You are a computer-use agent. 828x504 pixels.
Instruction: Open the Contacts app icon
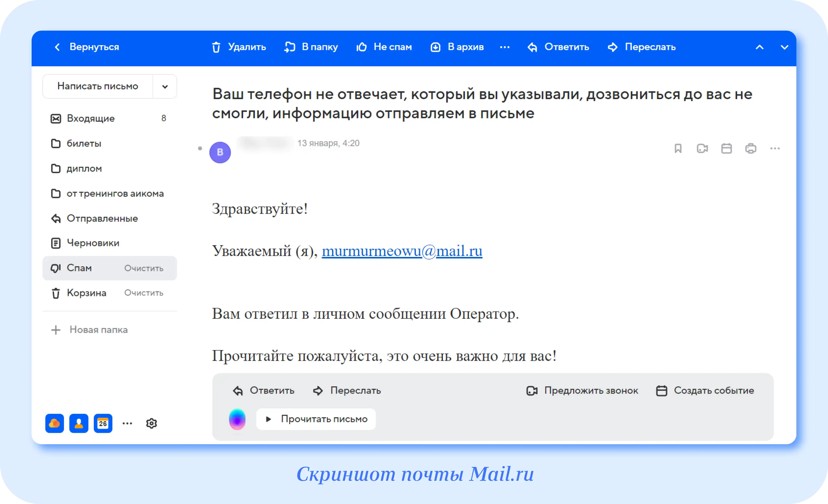click(x=79, y=423)
